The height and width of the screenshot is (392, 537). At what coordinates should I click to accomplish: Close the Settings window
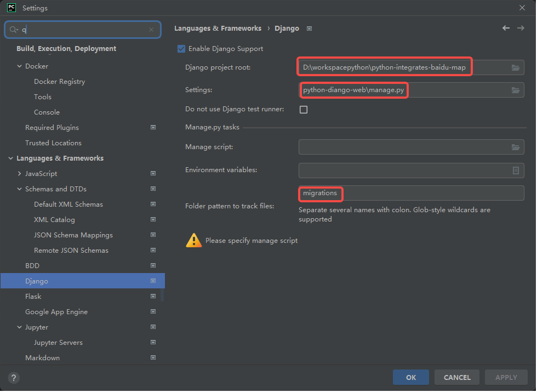(522, 8)
